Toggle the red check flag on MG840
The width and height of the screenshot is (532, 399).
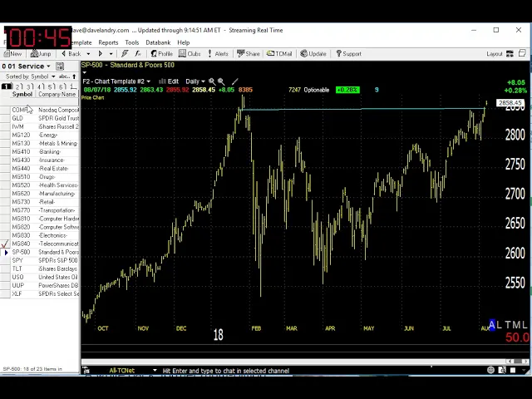[5, 244]
